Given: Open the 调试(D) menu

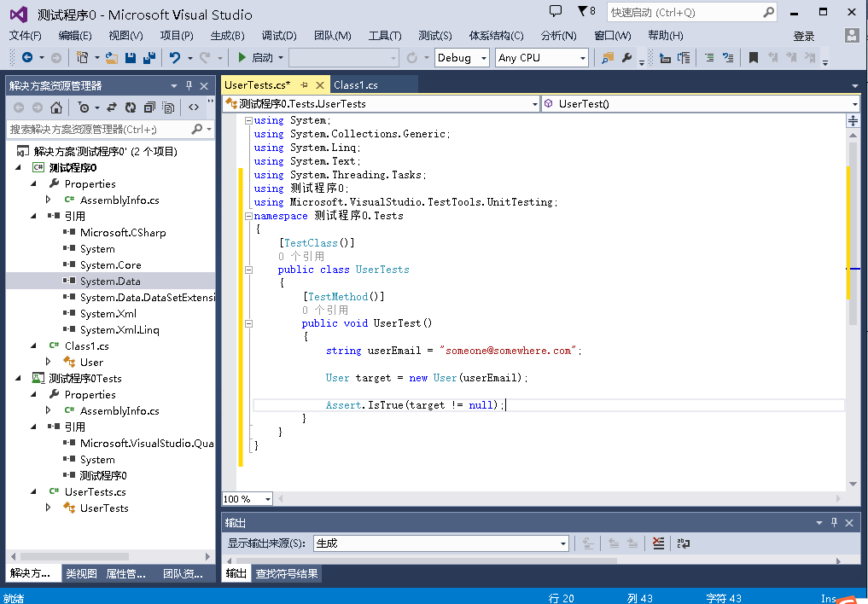Looking at the screenshot, I should coord(279,36).
